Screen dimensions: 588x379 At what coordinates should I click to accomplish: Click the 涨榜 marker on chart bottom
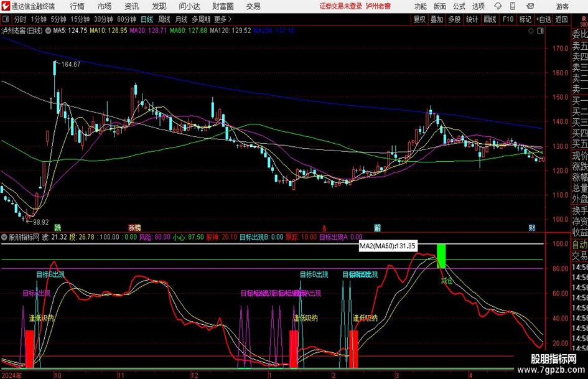pyautogui.click(x=134, y=227)
